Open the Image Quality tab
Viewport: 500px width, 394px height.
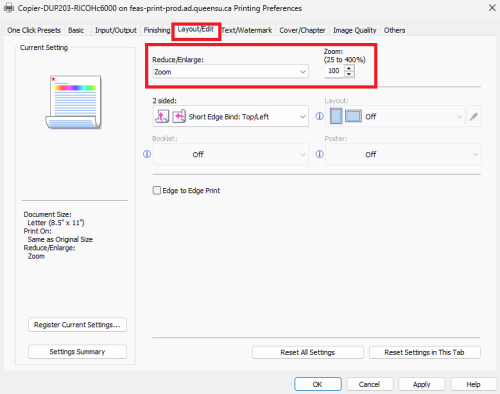(355, 30)
